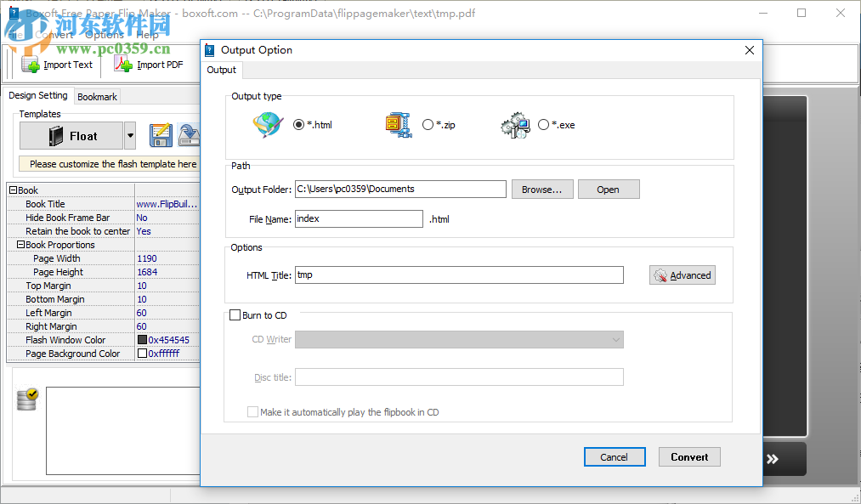Click the load template icon beside save
The image size is (861, 504).
coord(190,135)
